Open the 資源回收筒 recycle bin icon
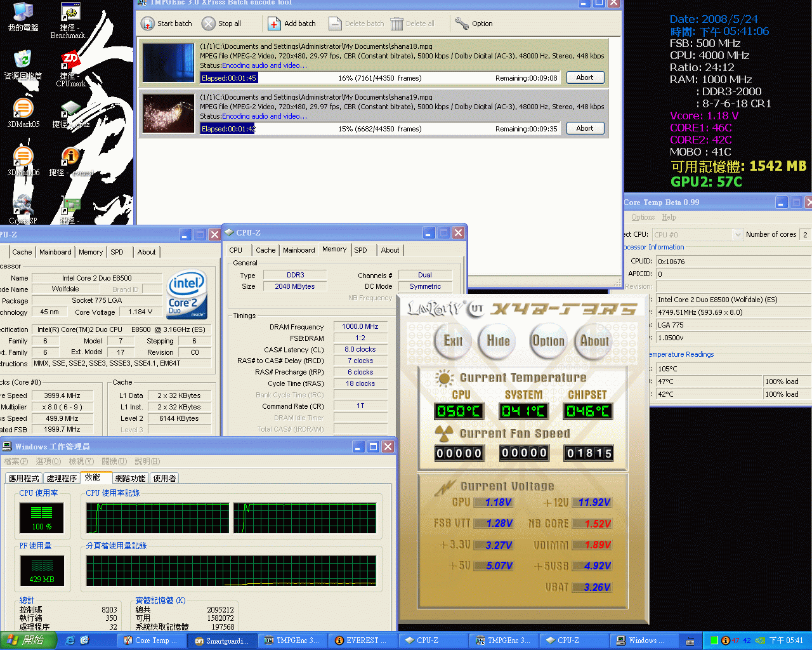Screen dimensions: 812x650 coord(23,65)
